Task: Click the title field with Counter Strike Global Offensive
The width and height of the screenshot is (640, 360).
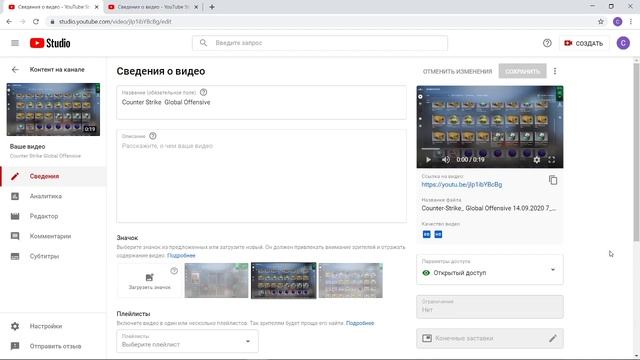Action: 261,102
